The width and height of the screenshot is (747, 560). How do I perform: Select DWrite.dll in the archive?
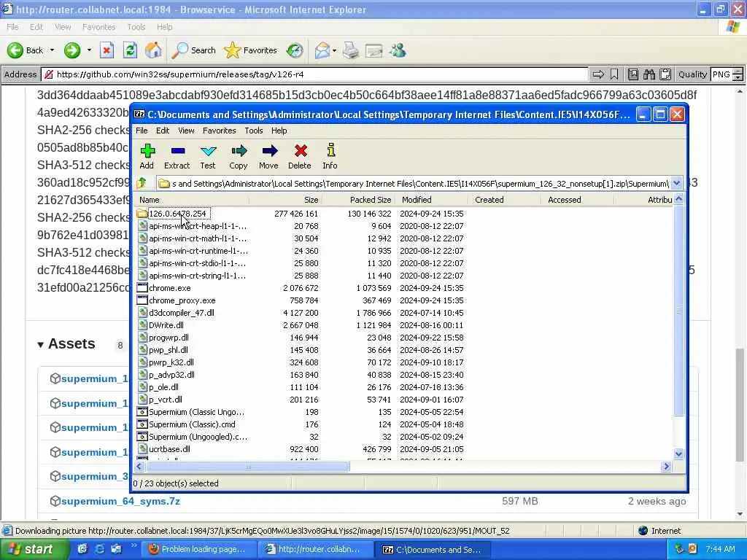point(166,325)
